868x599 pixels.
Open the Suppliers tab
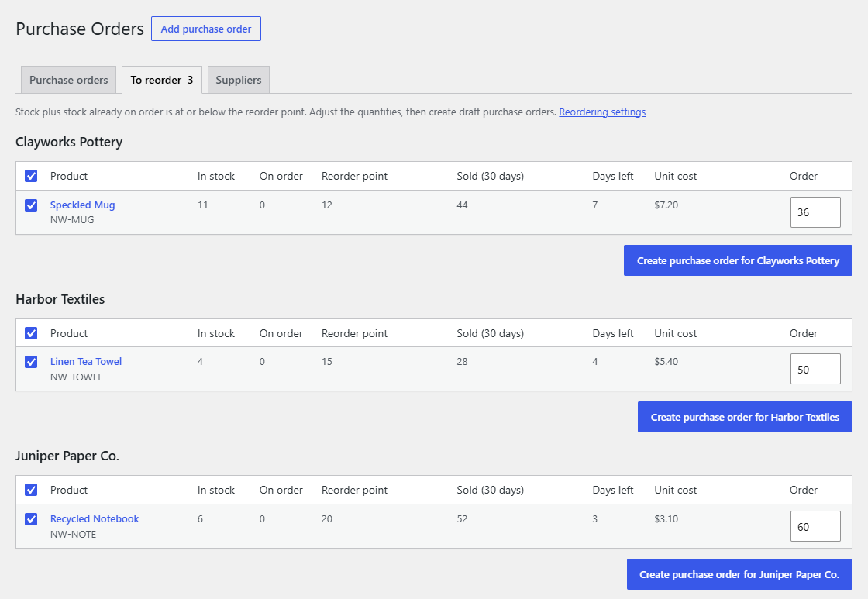click(x=239, y=80)
